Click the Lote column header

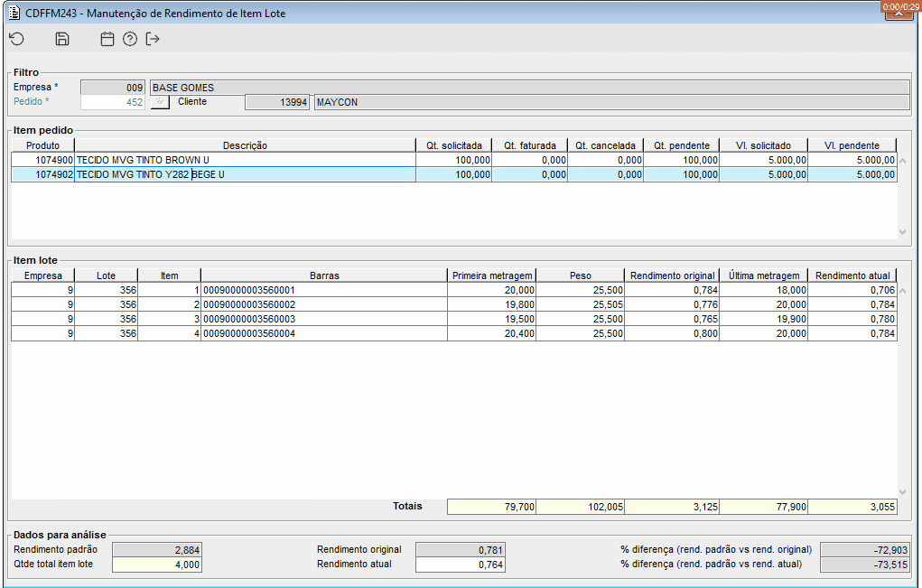click(x=106, y=275)
